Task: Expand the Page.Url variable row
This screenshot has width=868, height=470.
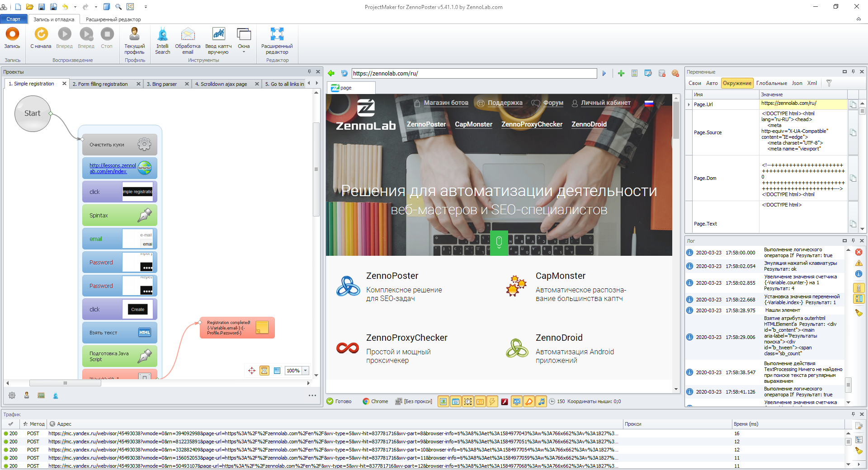Action: [689, 104]
